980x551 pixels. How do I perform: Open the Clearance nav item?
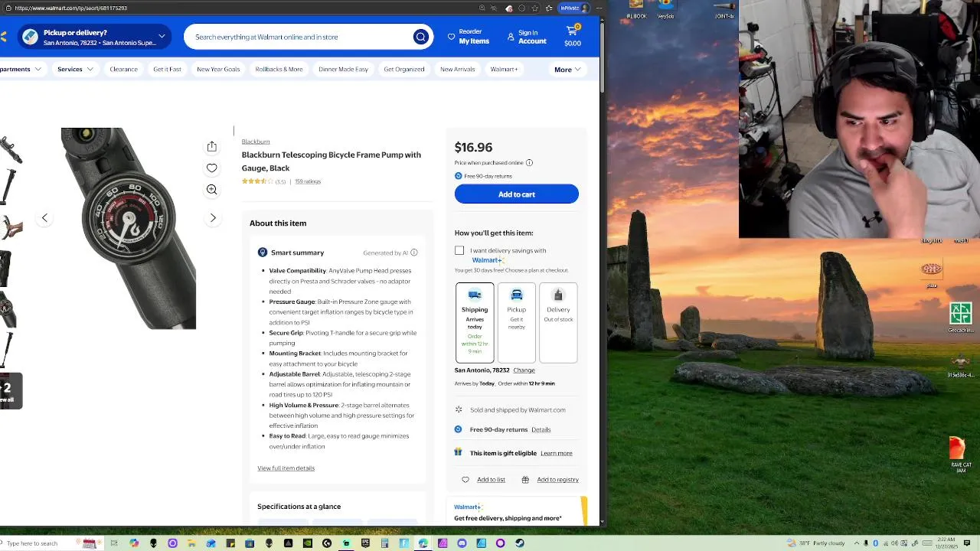[x=123, y=69]
